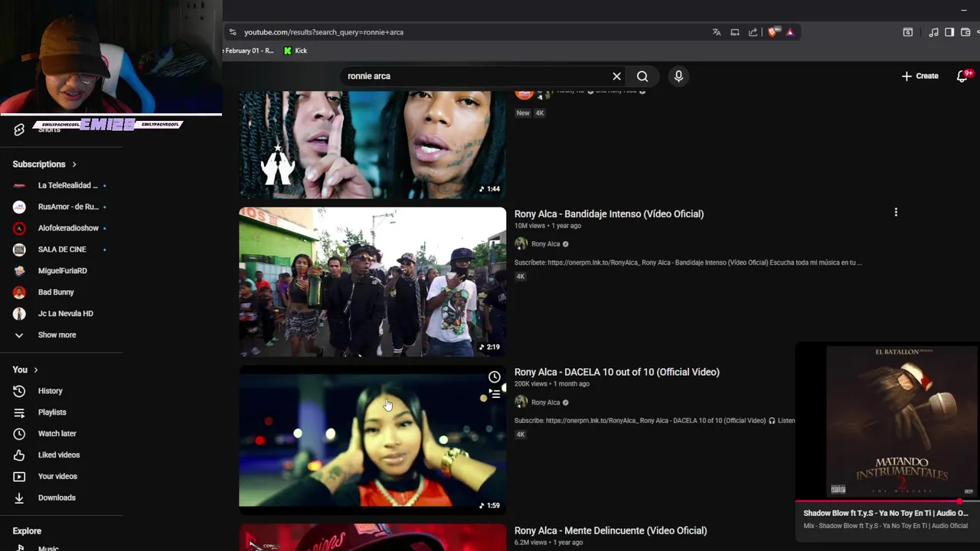The height and width of the screenshot is (551, 980).
Task: Click miniplayer title Shadow Blow ft T.y.S
Action: click(x=886, y=513)
